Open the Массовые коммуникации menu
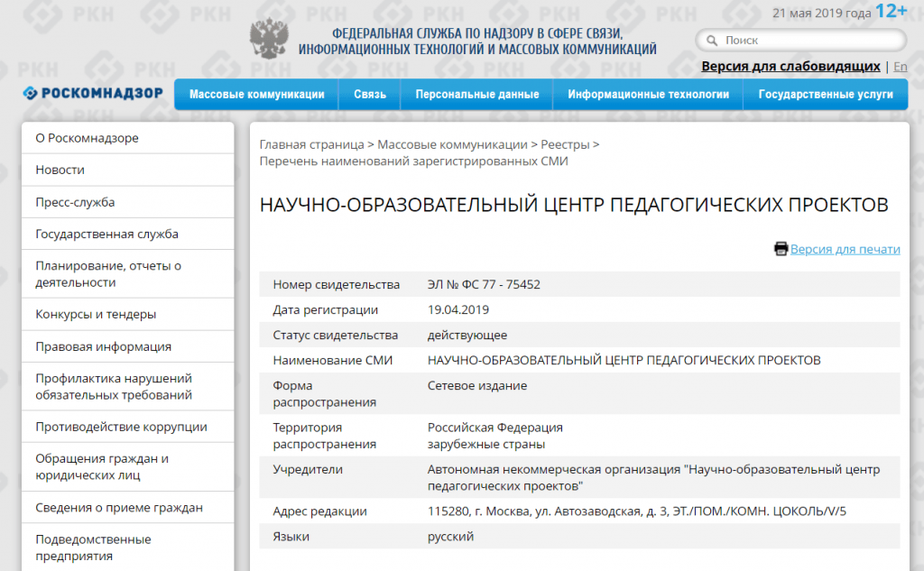This screenshot has width=924, height=571. [255, 94]
